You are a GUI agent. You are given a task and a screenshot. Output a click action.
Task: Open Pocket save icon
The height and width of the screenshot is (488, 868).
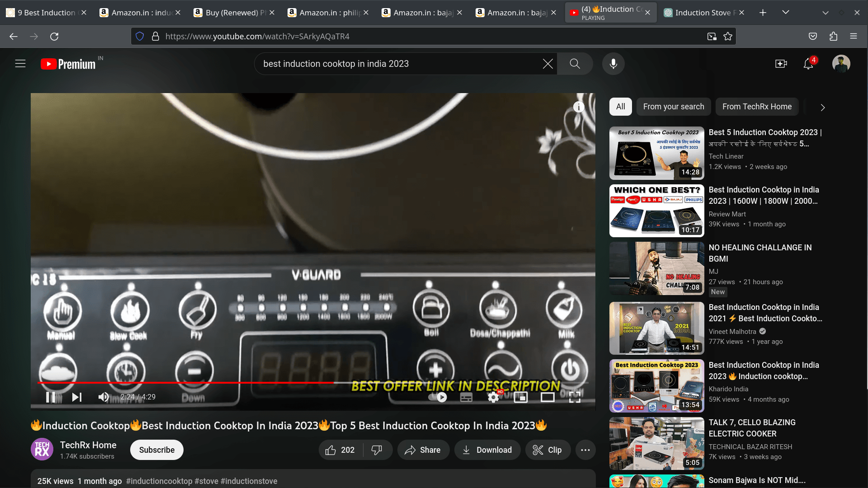812,37
